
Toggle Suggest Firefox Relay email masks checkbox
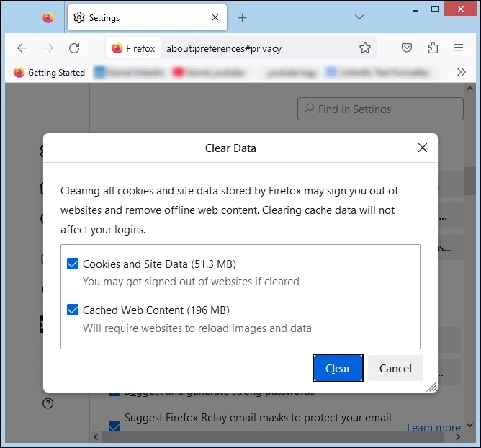click(114, 426)
